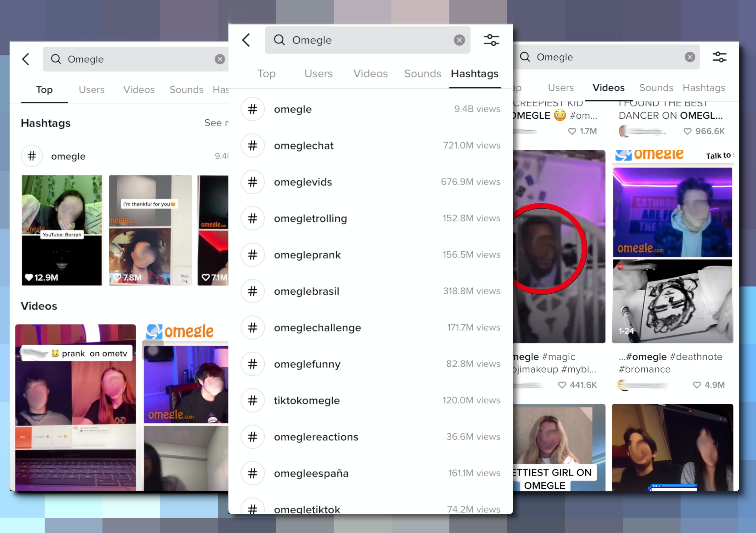This screenshot has height=533, width=756.
Task: Click hashtag icon next to omeglechat
Action: tap(253, 145)
